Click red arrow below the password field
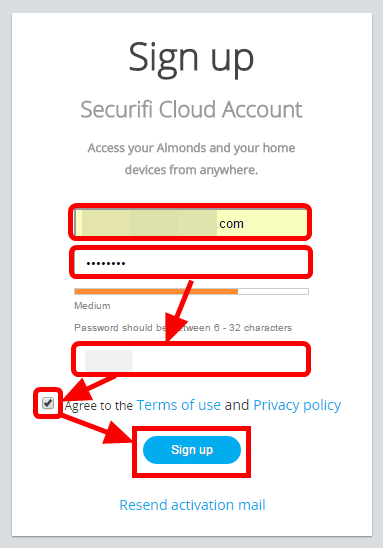 (179, 310)
